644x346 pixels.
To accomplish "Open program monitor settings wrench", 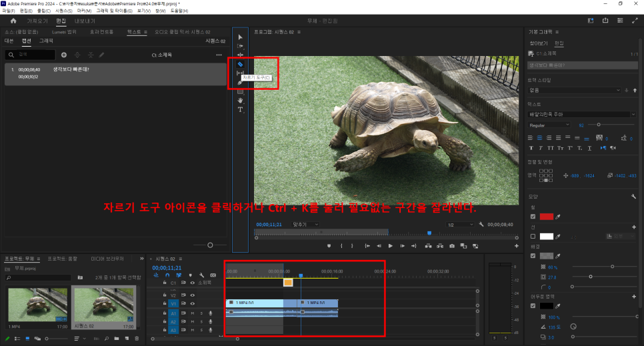I will click(481, 225).
